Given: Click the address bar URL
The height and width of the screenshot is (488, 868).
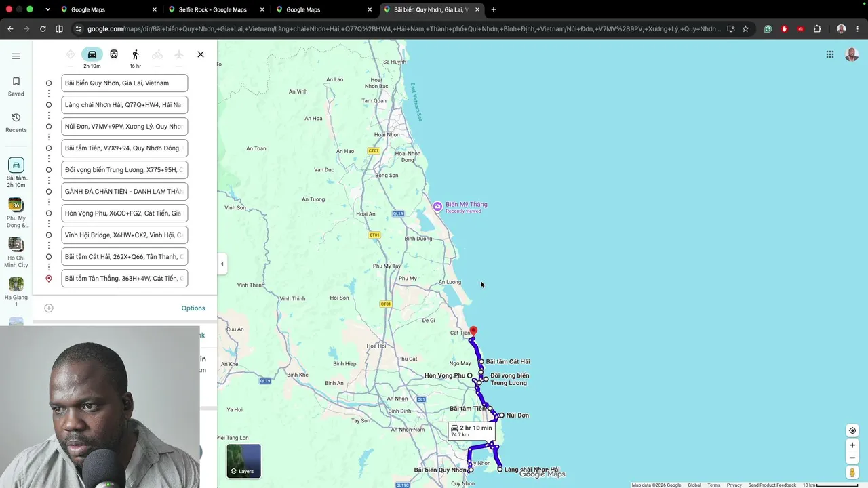Looking at the screenshot, I should click(x=404, y=28).
